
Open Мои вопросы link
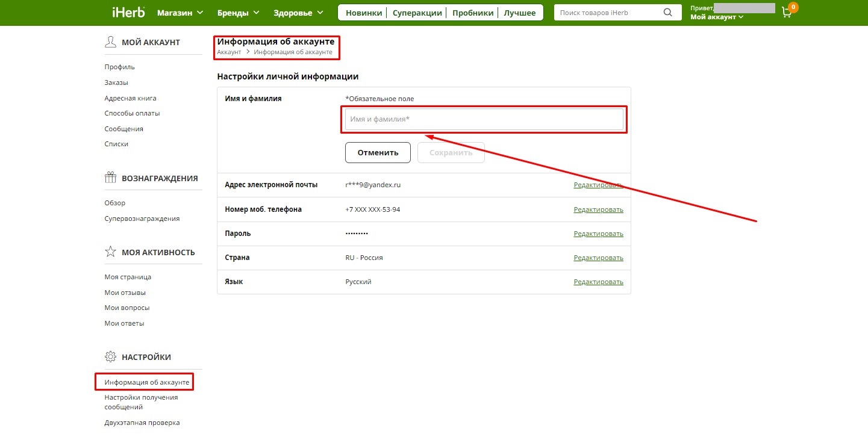click(127, 308)
